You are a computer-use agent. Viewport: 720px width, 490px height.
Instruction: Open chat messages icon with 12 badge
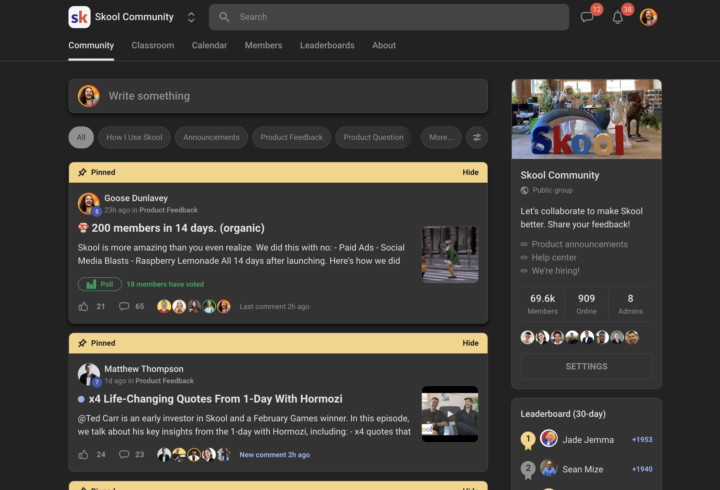click(x=587, y=17)
